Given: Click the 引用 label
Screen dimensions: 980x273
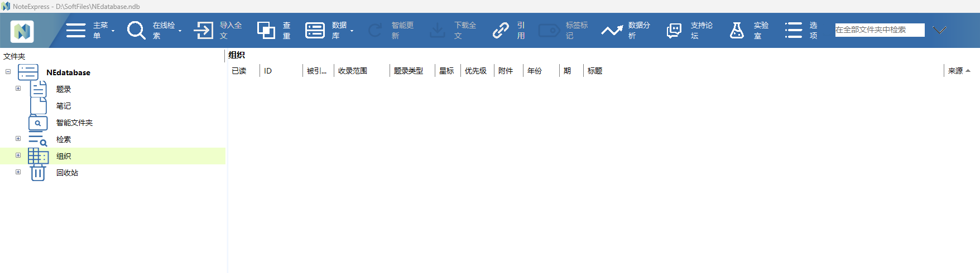Looking at the screenshot, I should [521, 31].
